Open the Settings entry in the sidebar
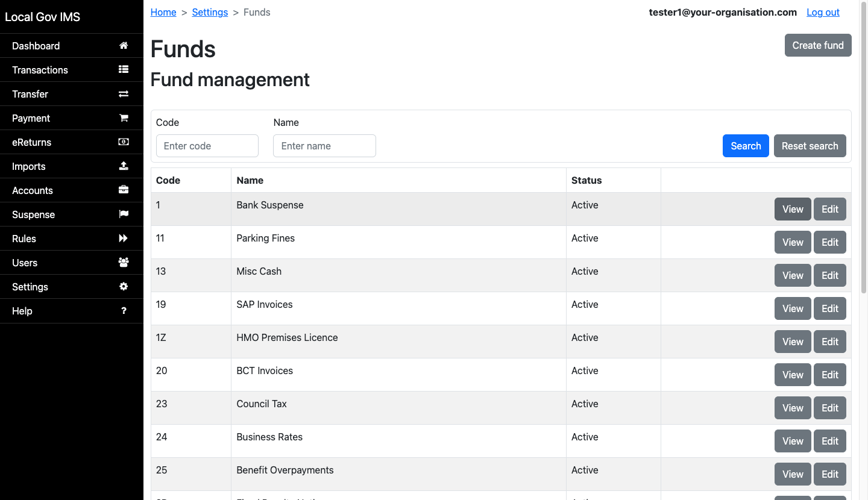The height and width of the screenshot is (500, 868). coord(30,286)
